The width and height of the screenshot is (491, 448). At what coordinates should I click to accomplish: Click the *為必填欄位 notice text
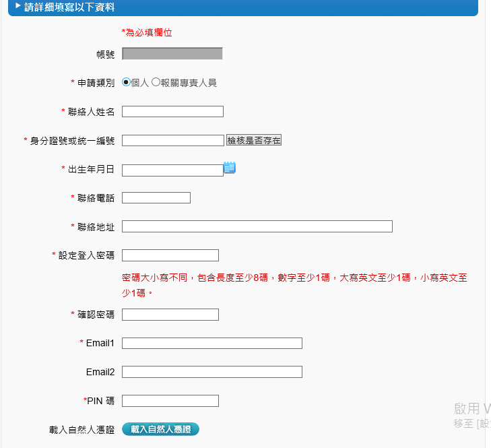(x=147, y=32)
